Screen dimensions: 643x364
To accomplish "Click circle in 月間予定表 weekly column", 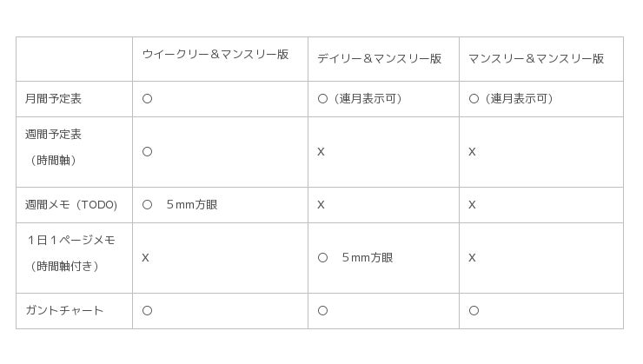I will pyautogui.click(x=147, y=99).
